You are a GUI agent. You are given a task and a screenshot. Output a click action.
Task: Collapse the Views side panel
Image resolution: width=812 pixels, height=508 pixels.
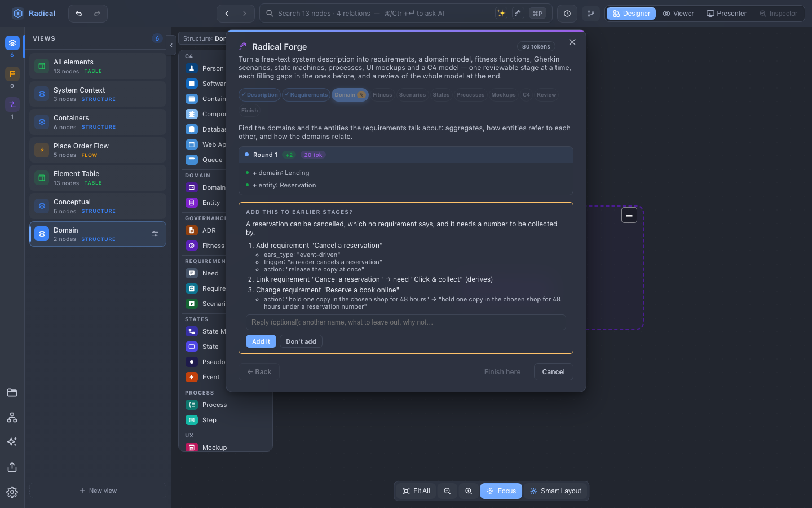pos(171,46)
